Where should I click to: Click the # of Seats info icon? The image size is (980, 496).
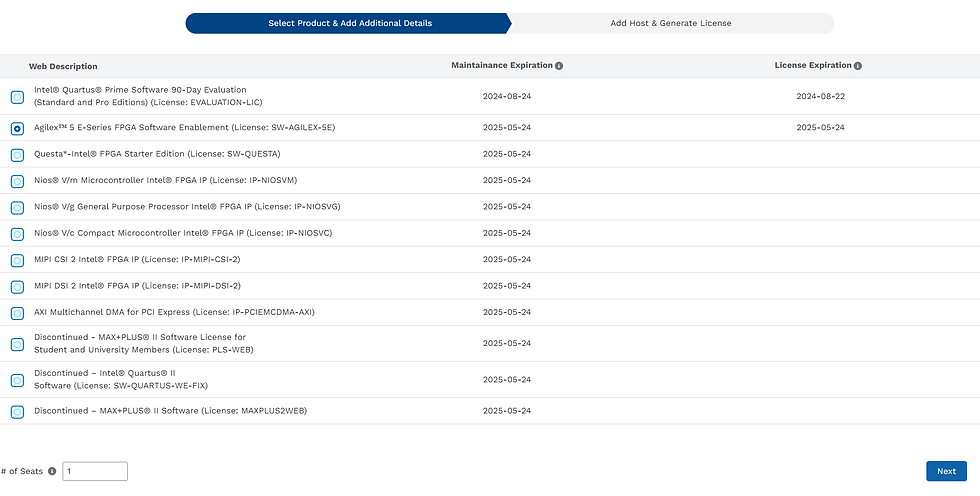pos(52,472)
